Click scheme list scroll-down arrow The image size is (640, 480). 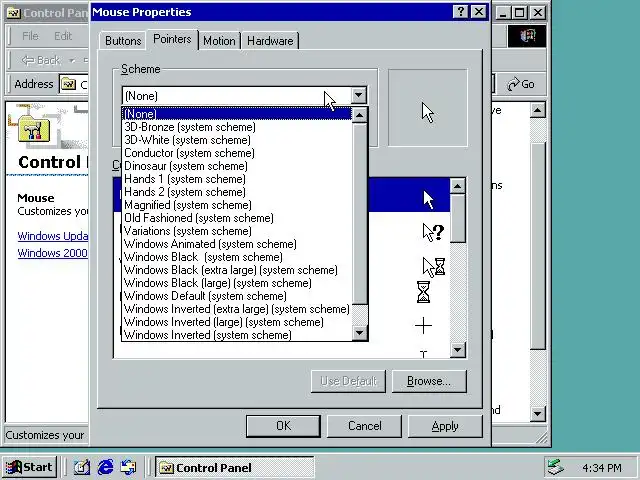[360, 333]
